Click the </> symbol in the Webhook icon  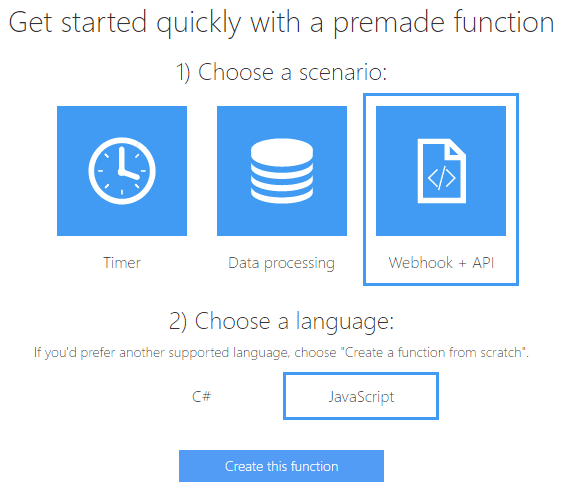(441, 178)
